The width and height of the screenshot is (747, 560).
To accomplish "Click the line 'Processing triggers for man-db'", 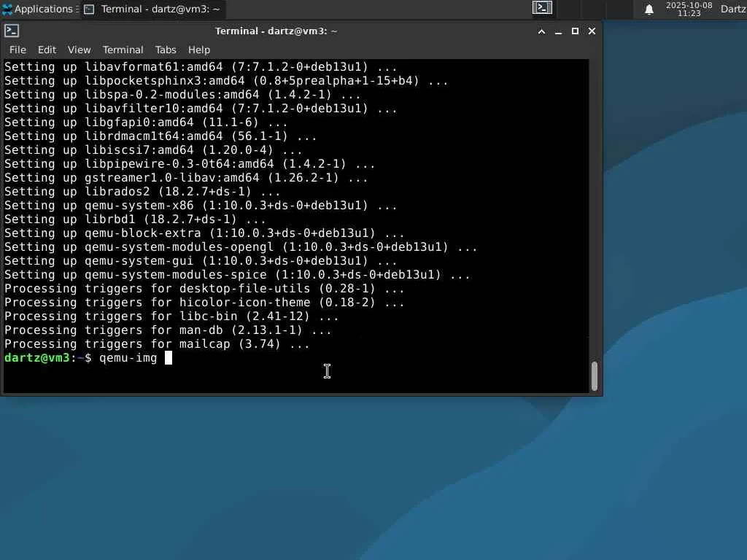I will click(168, 330).
